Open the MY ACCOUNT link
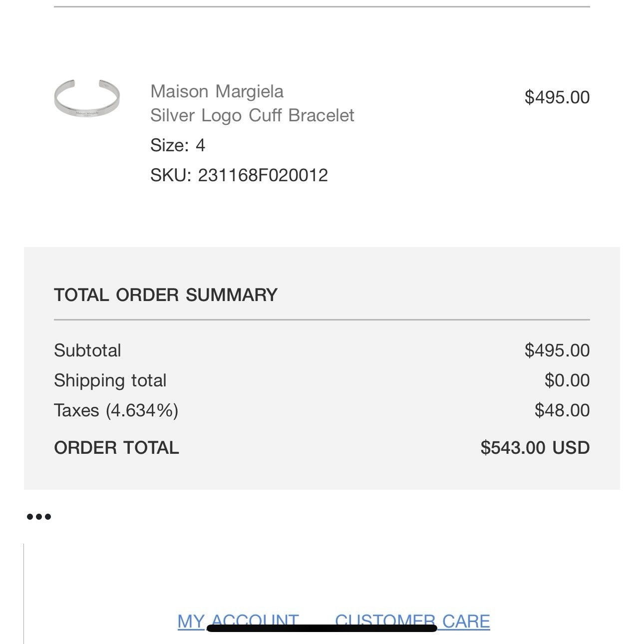Viewport: 644px width, 644px height. pos(238,621)
